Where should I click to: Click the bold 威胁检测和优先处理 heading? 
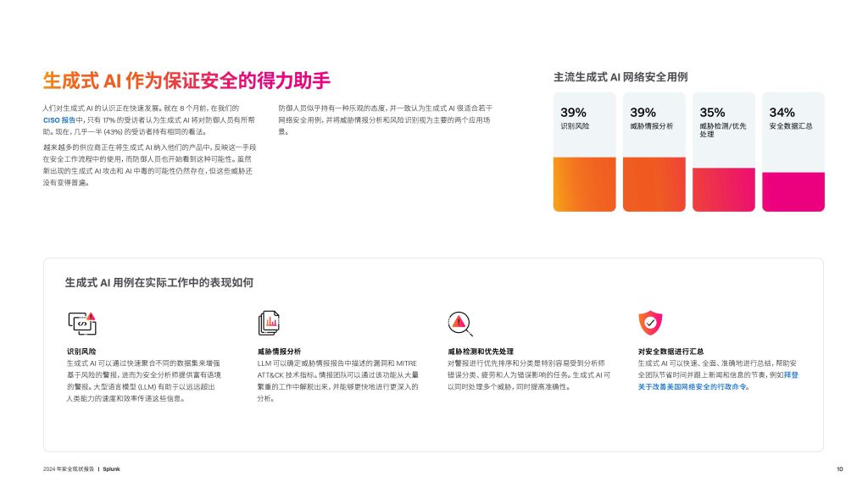481,352
